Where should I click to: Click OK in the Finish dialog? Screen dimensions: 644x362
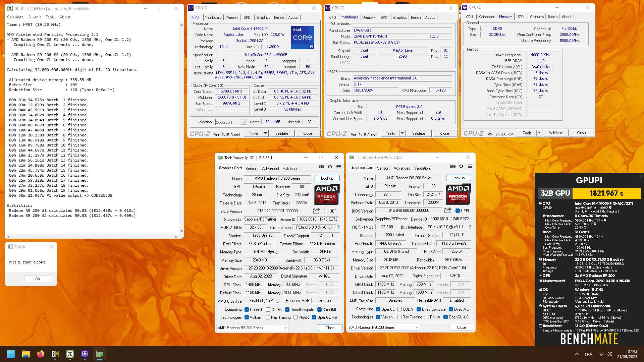tap(38, 279)
